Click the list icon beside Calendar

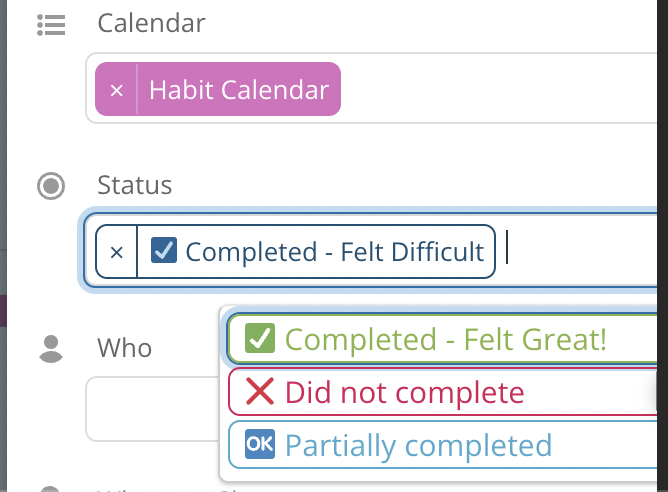[x=51, y=25]
